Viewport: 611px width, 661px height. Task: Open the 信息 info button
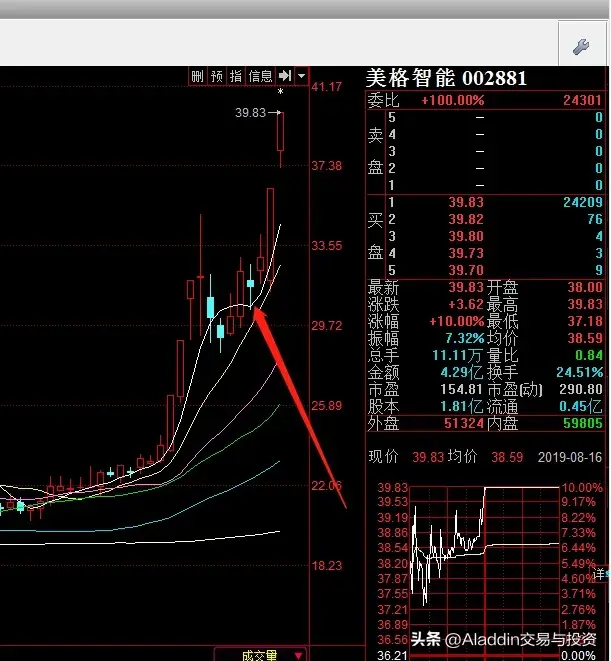pos(260,76)
